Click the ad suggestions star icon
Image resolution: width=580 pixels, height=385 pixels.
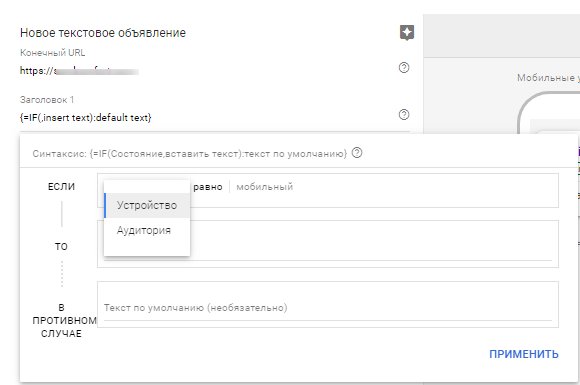coord(407,33)
